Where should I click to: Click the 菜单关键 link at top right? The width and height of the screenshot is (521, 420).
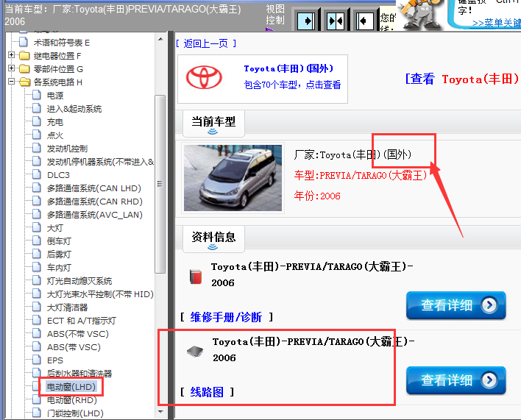[497, 24]
